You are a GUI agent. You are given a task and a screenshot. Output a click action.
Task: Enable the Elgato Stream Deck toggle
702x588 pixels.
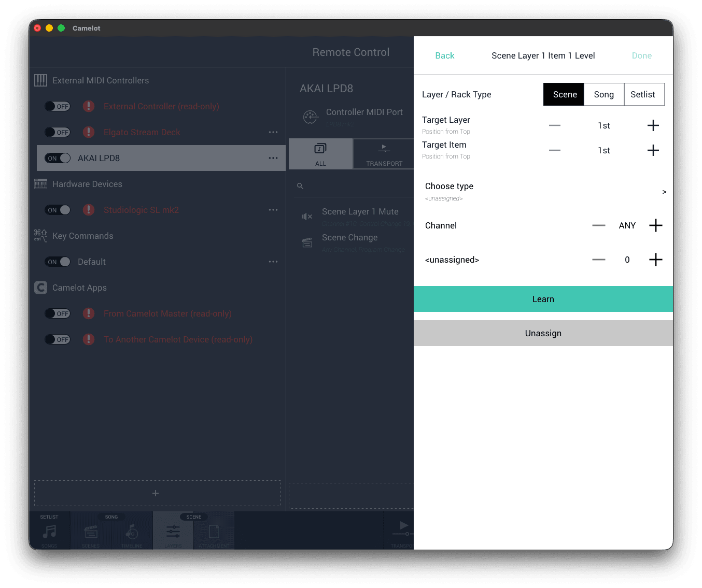point(58,132)
